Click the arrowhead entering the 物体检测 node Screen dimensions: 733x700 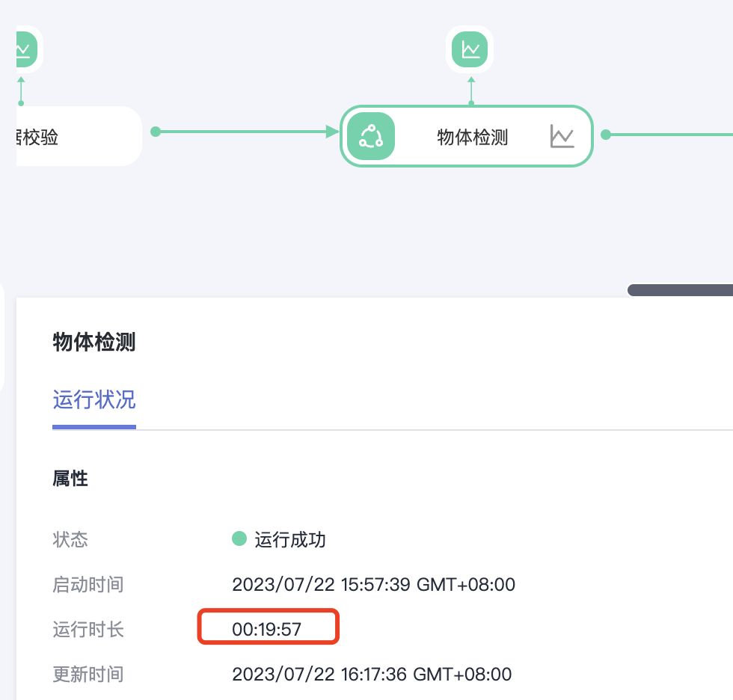point(333,132)
